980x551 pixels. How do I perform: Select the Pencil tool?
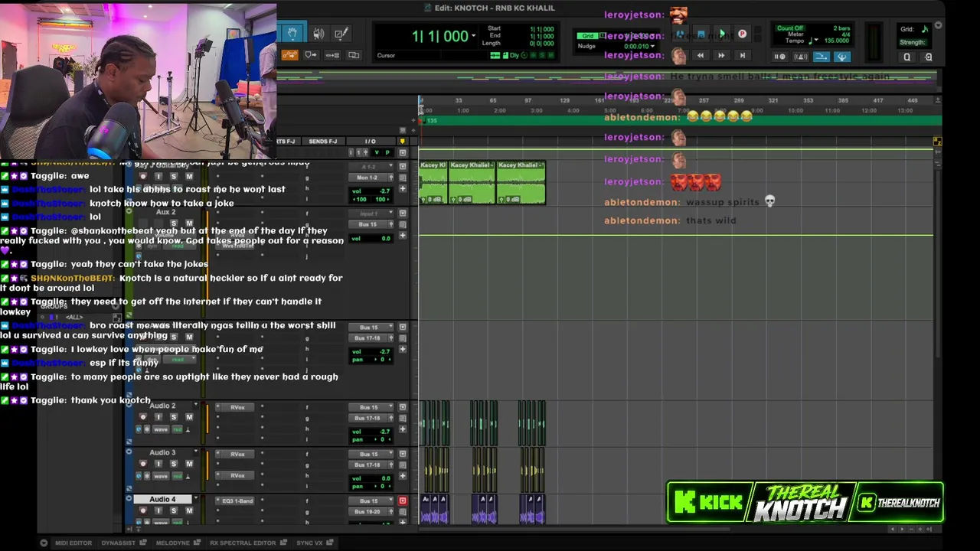pyautogui.click(x=341, y=34)
